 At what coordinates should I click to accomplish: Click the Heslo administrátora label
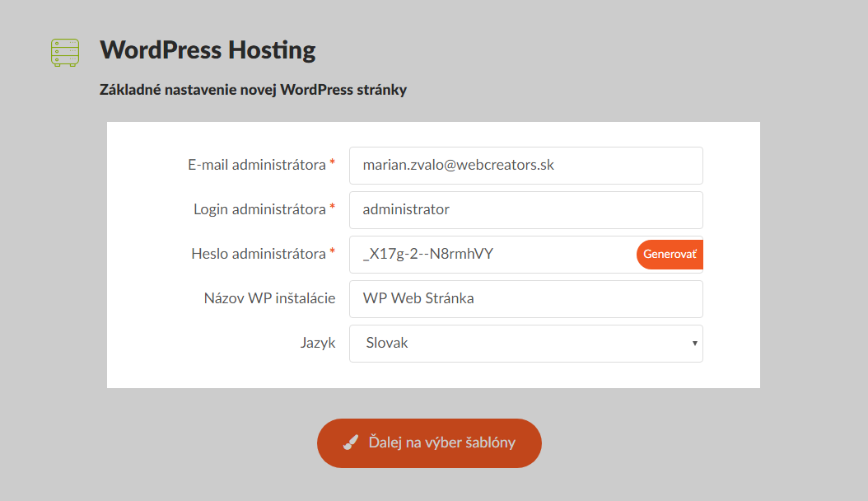[258, 254]
